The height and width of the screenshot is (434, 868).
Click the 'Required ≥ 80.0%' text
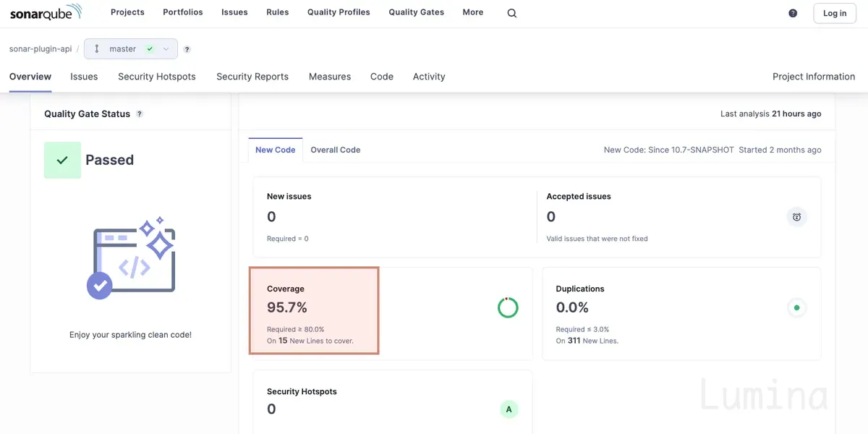point(296,329)
